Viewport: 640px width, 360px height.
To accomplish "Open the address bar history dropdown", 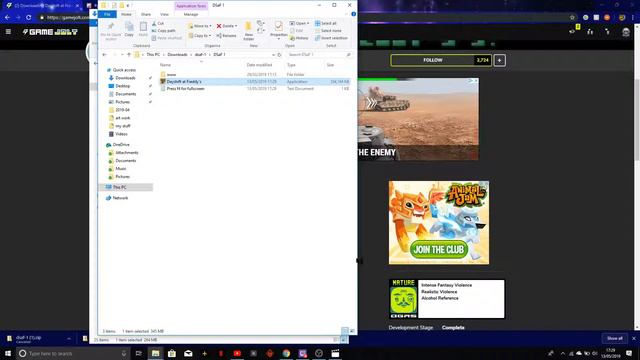I will [273, 55].
